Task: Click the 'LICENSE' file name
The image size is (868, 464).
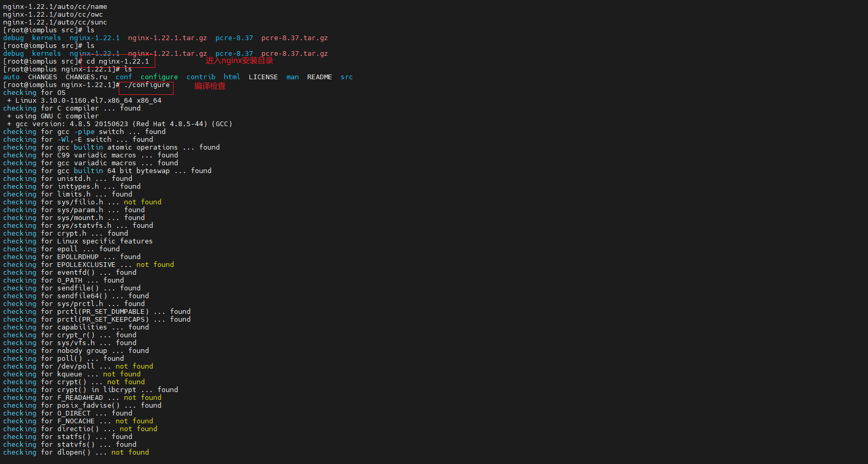Action: point(264,77)
